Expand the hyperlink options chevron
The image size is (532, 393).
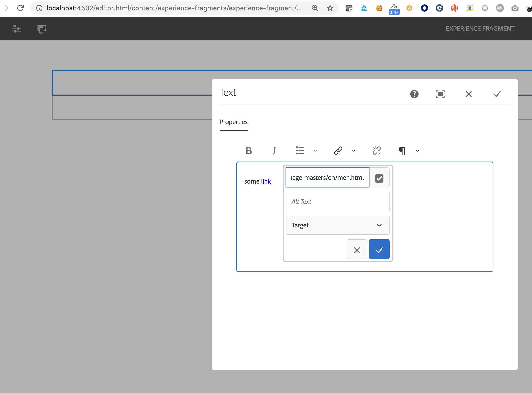pyautogui.click(x=354, y=151)
